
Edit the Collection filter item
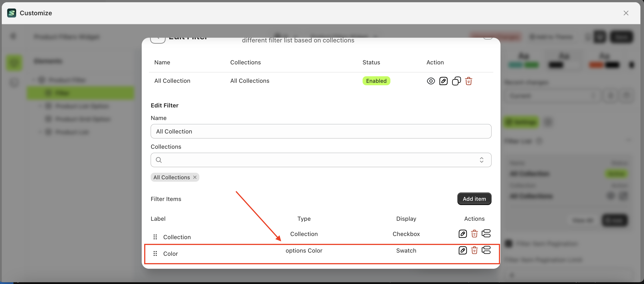[x=463, y=234]
